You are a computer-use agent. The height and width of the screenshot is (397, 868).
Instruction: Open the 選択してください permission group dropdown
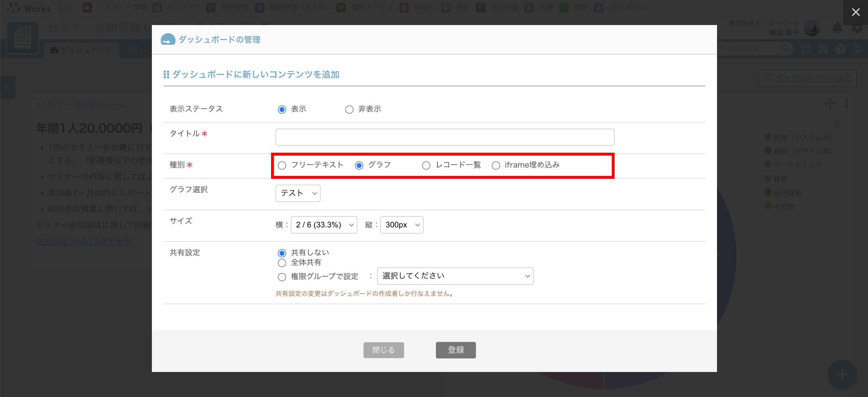[x=455, y=276]
